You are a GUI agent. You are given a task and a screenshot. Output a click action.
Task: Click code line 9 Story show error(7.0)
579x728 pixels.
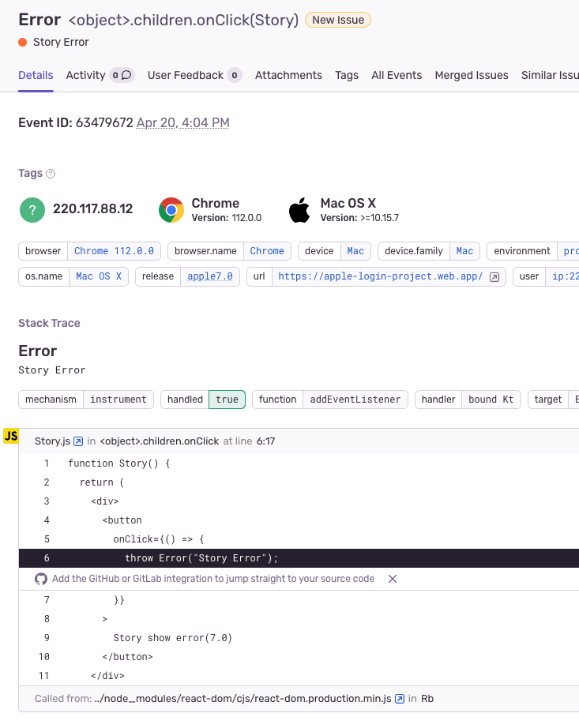pos(173,638)
